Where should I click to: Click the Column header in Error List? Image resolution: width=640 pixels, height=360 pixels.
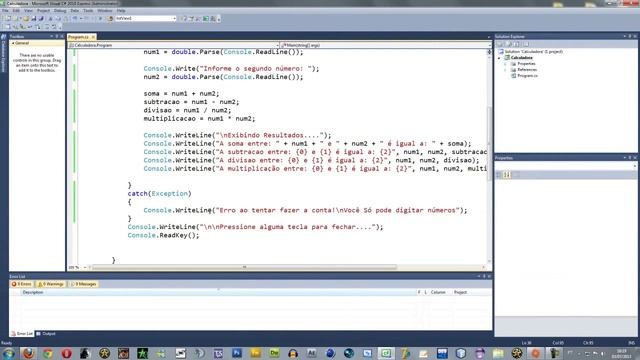[x=438, y=292]
